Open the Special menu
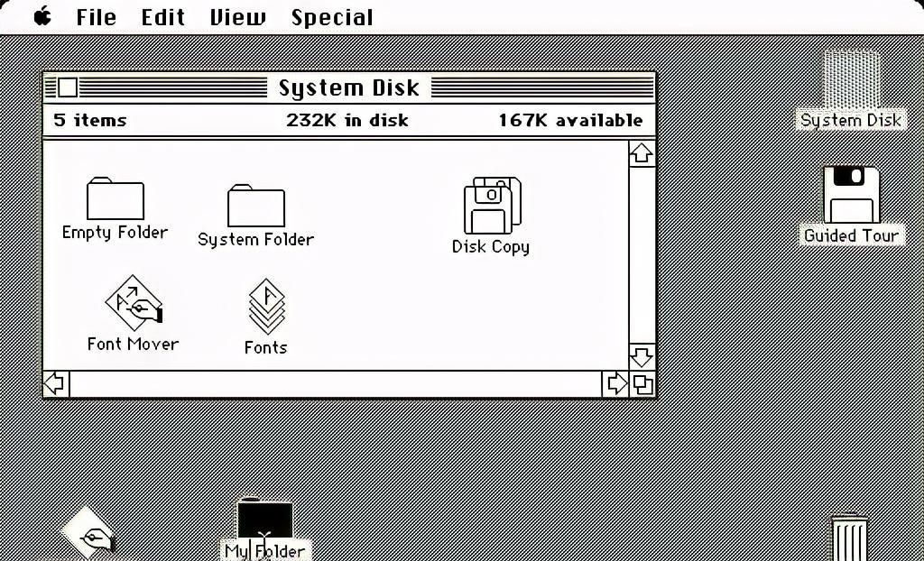The height and width of the screenshot is (561, 924). pyautogui.click(x=332, y=18)
